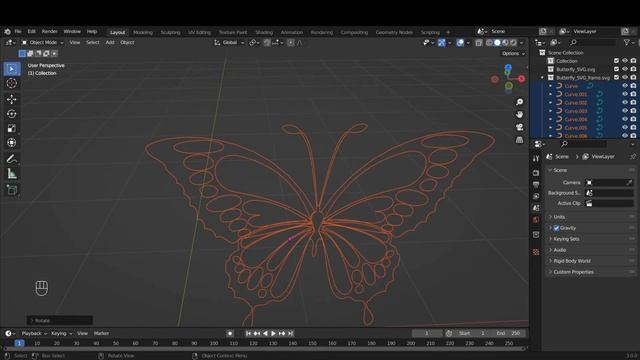Open the Render properties tab icon
640x360 pixels.
pyautogui.click(x=536, y=173)
